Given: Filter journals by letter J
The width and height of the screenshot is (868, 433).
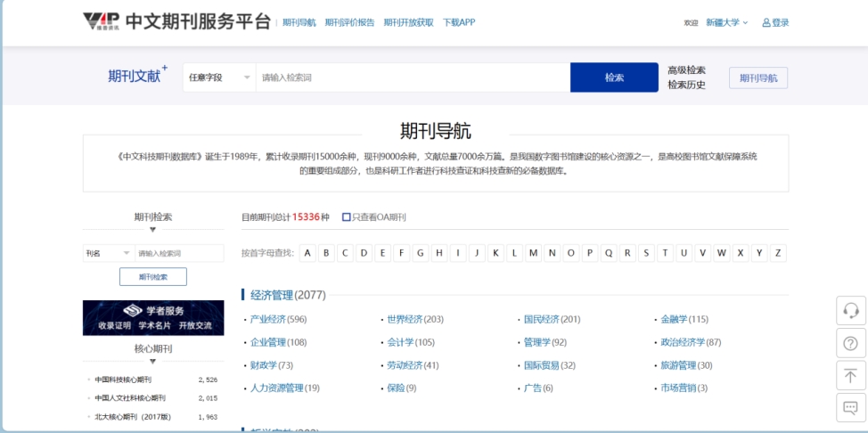Looking at the screenshot, I should tap(477, 253).
